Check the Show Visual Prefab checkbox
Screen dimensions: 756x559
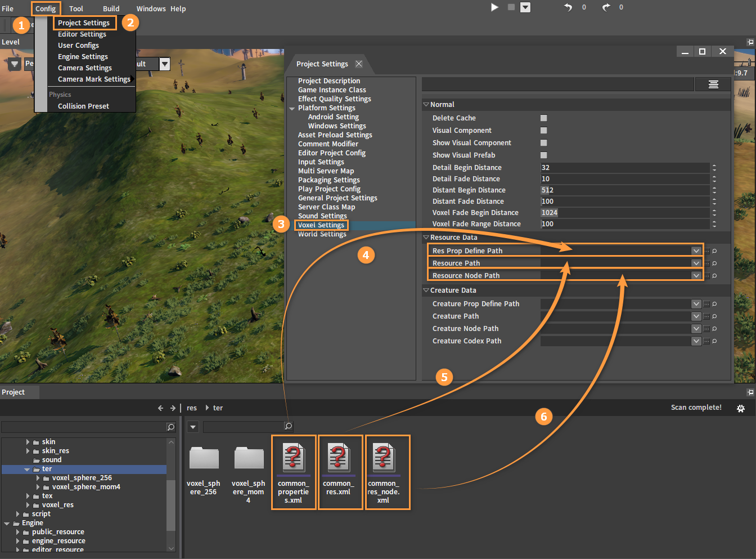(543, 155)
